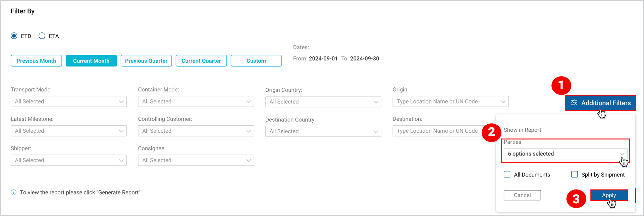The height and width of the screenshot is (216, 644).
Task: Cancel the additional filters popup
Action: 522,195
